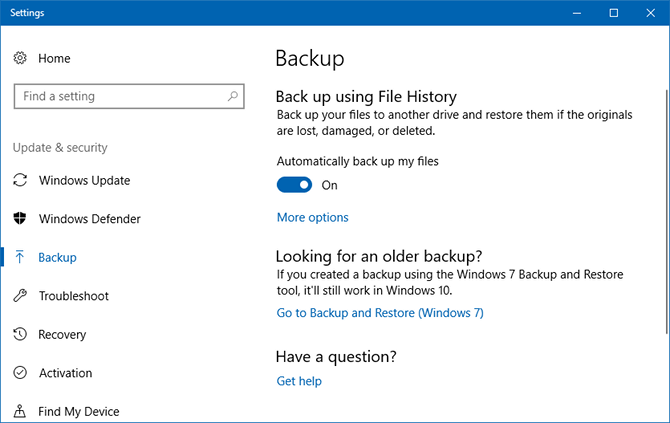Click the Windows Update refresh icon

click(20, 181)
